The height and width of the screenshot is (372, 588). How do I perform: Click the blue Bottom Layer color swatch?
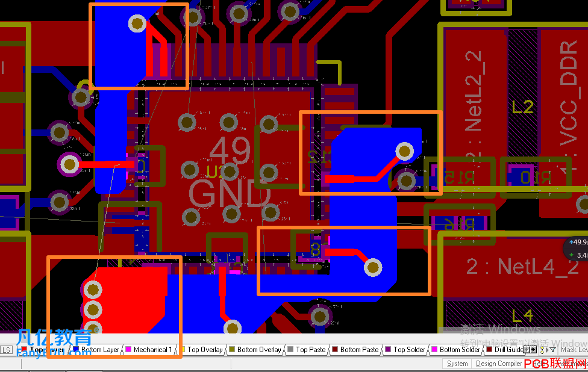(x=76, y=350)
